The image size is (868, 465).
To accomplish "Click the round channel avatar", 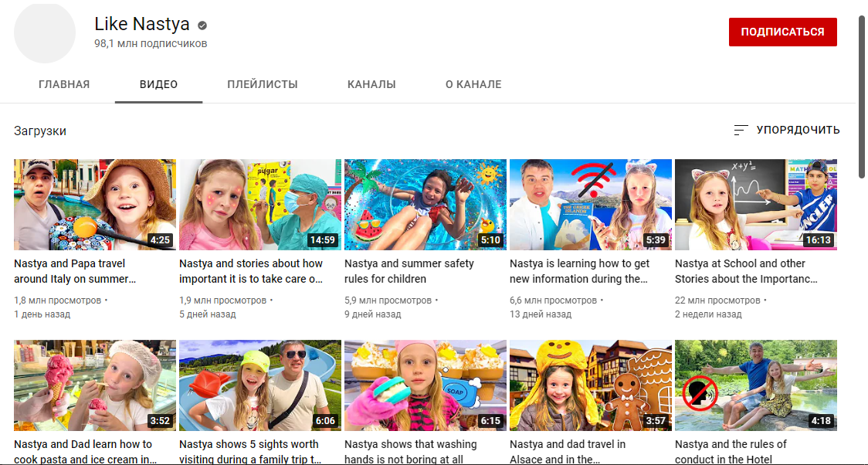I will 44,32.
